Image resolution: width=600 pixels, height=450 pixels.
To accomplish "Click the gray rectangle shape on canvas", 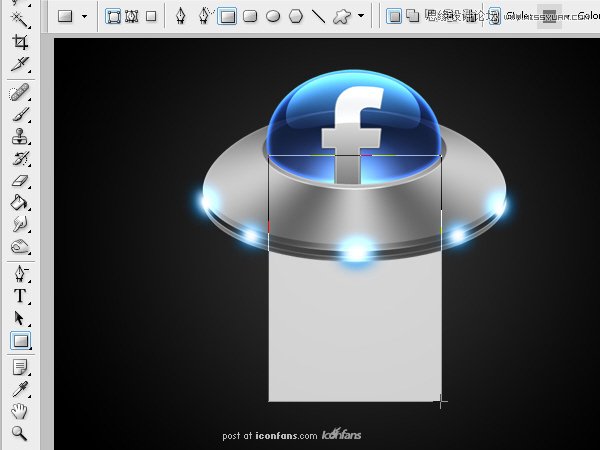I will 355,330.
